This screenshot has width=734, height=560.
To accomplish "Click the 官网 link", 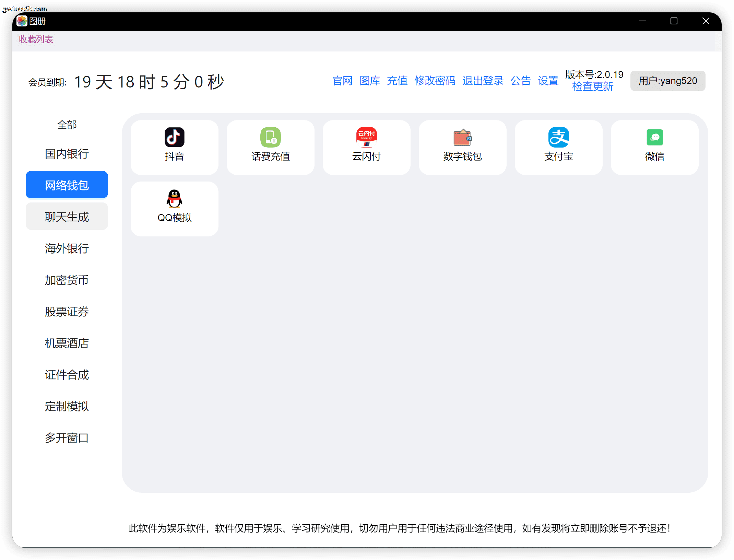I will pyautogui.click(x=342, y=81).
